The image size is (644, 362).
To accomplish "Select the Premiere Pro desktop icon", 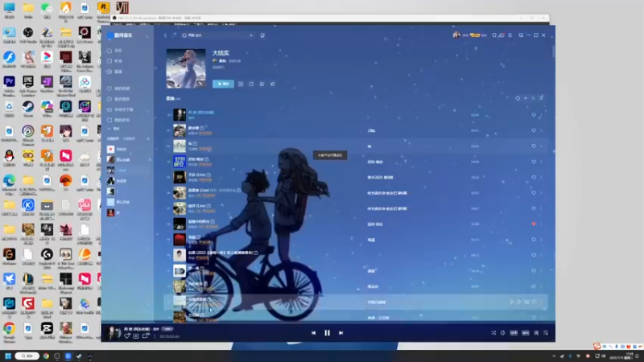I will (9, 82).
